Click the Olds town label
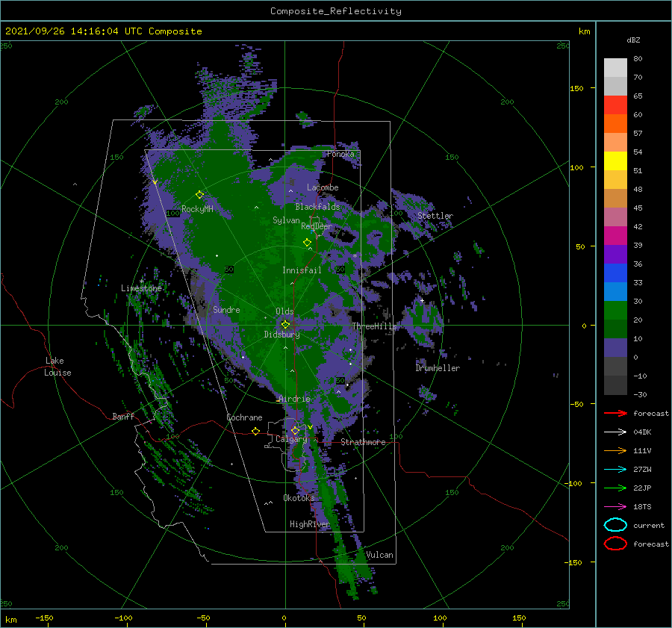The image size is (672, 628). pyautogui.click(x=284, y=311)
